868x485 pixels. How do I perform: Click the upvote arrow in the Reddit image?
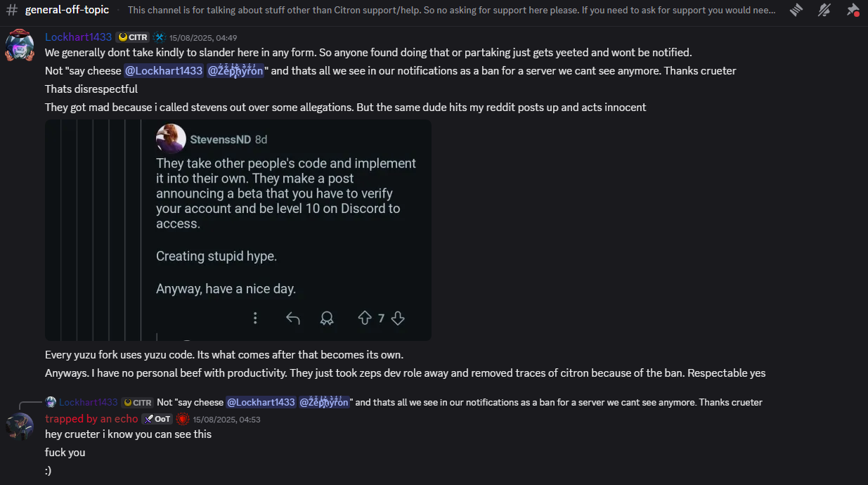pos(364,318)
